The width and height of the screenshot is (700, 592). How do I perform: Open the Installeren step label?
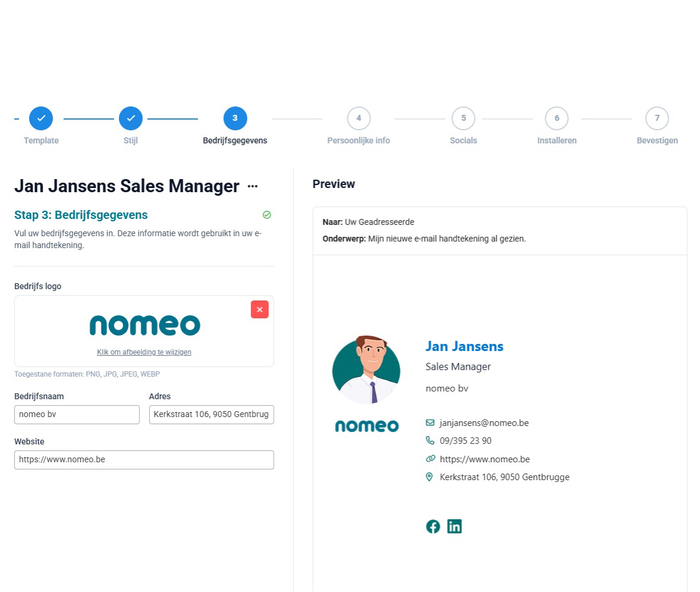tap(557, 140)
